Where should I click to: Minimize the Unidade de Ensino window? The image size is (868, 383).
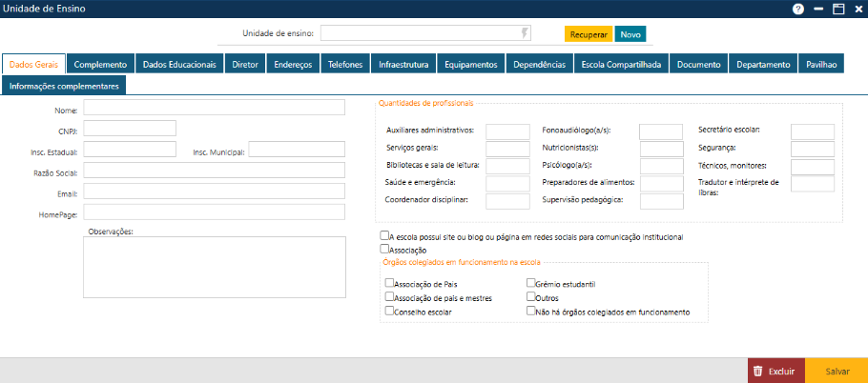point(819,9)
